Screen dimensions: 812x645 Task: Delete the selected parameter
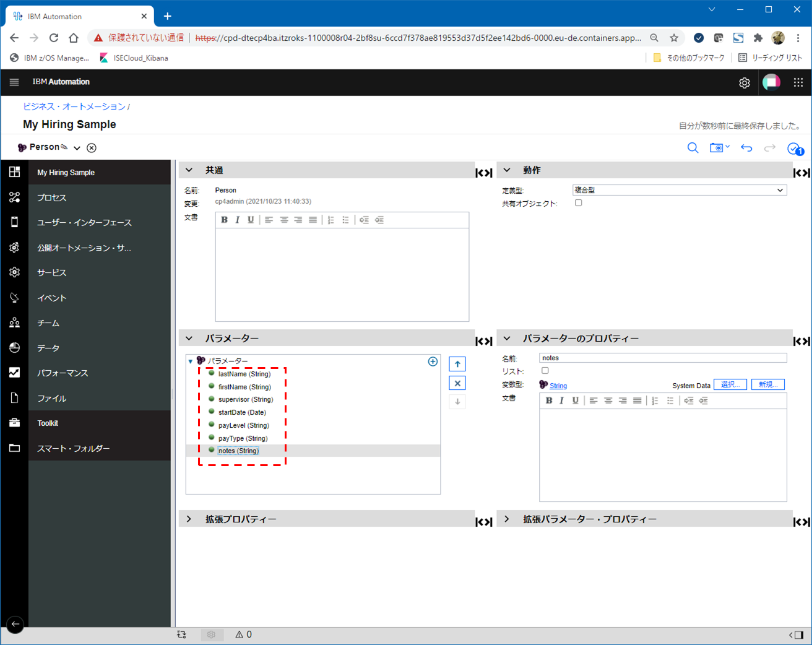point(457,383)
